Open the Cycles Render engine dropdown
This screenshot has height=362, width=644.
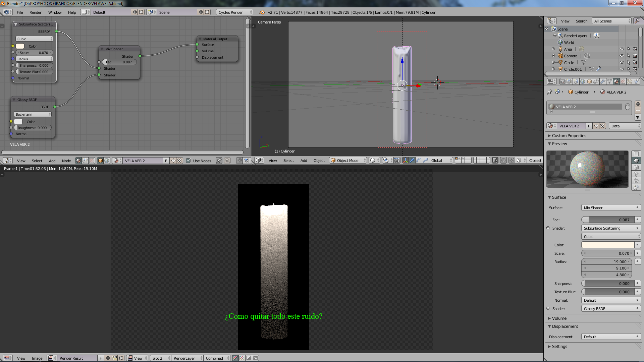234,12
